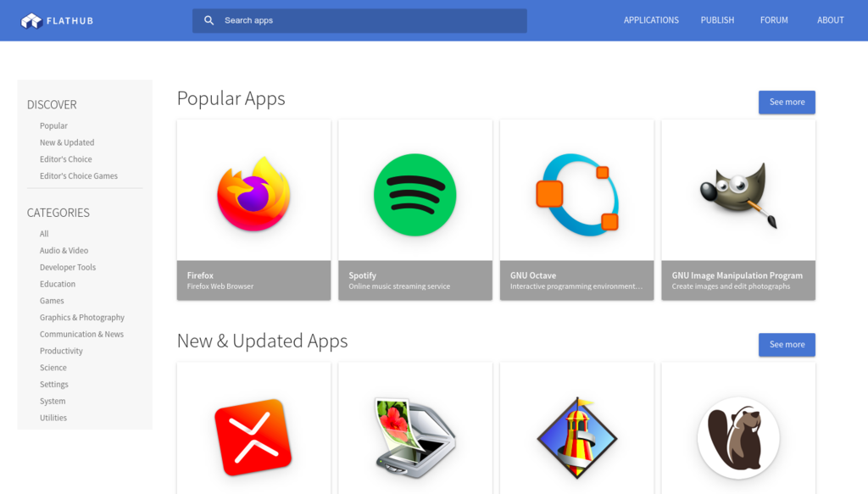868x494 pixels.
Task: Click 'Create images and edit photographs' description
Action: (731, 286)
